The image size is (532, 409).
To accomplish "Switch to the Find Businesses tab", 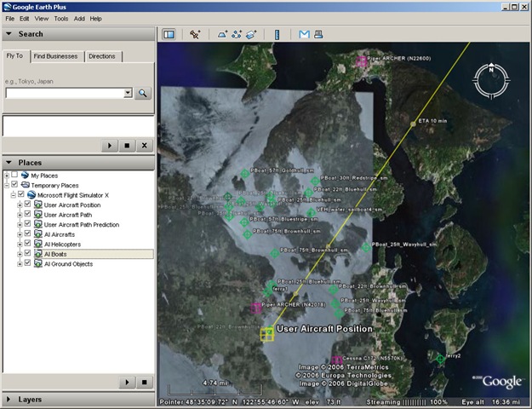I will click(x=55, y=56).
